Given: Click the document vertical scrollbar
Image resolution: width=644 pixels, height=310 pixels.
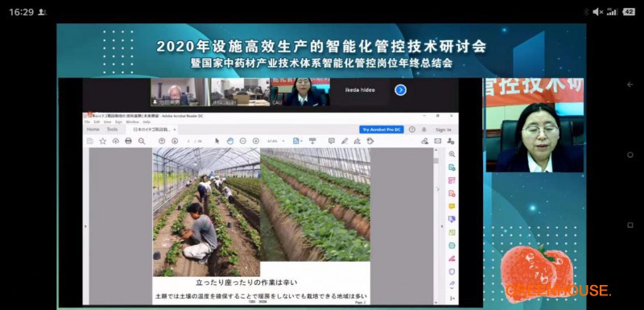Looking at the screenshot, I should [x=436, y=225].
